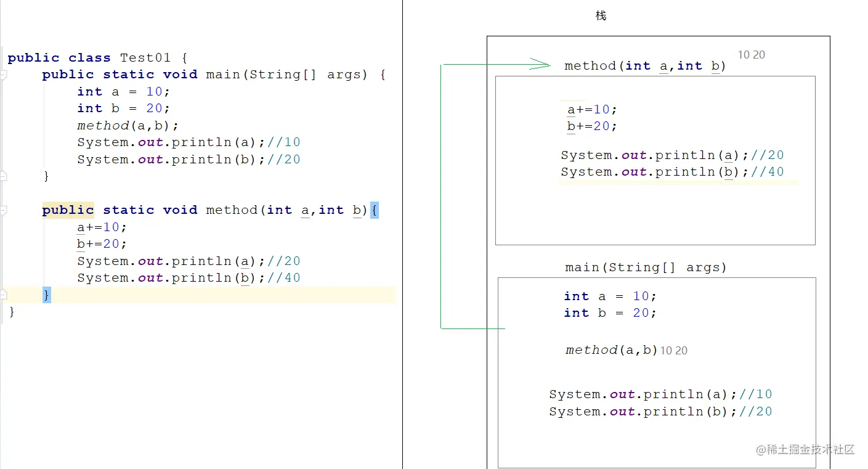Viewport: 868px width, 469px height.
Task: Click the gray '10 20' hint after method(a,b)
Action: coord(674,351)
